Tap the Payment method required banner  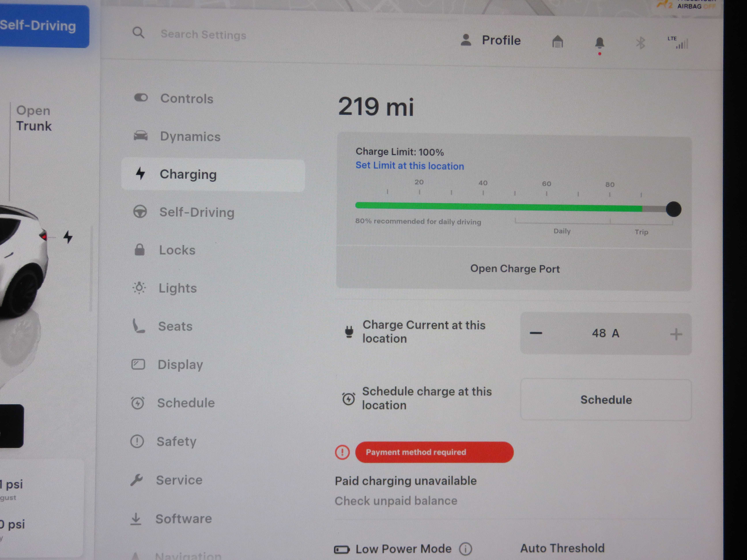[x=434, y=452]
